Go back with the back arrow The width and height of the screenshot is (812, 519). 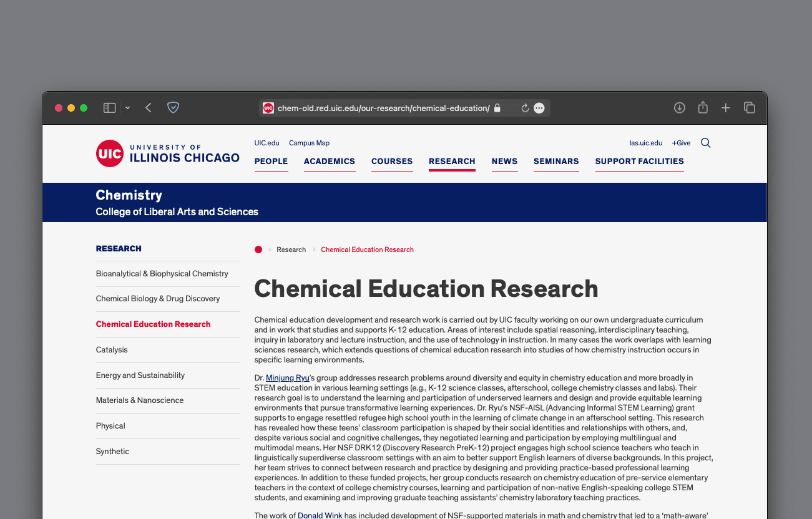149,108
